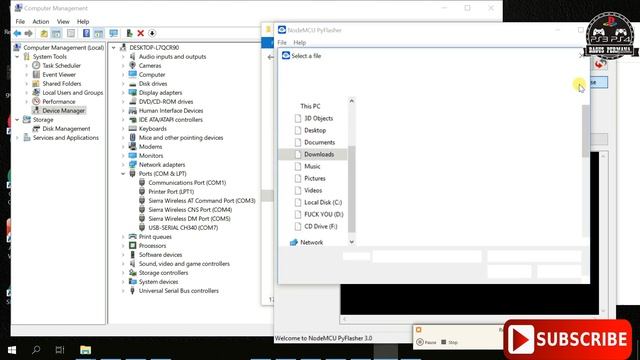
Task: Select Pictures in the file dialog sidebar
Action: (315, 178)
